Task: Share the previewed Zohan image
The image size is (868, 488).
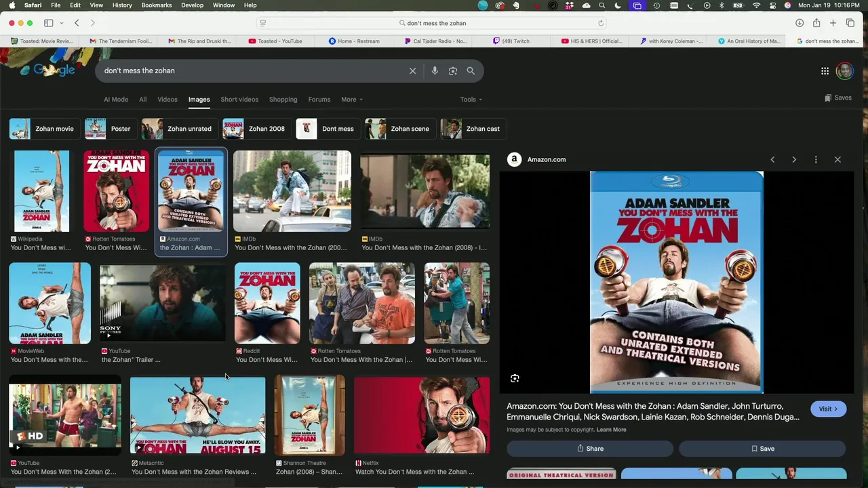Action: pos(590,449)
